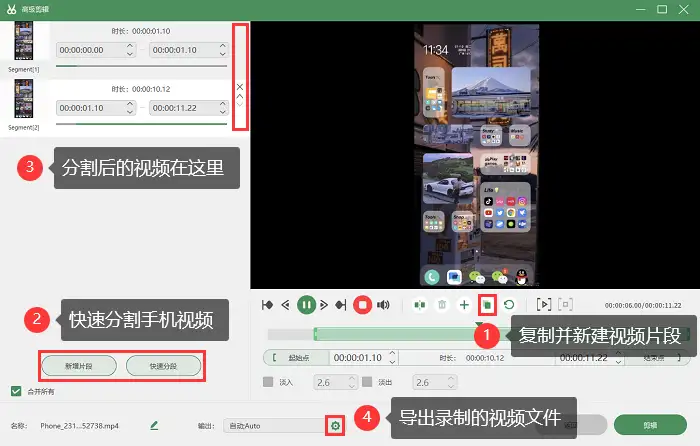Jump to the end of the video
The height and width of the screenshot is (446, 700).
[x=341, y=305]
